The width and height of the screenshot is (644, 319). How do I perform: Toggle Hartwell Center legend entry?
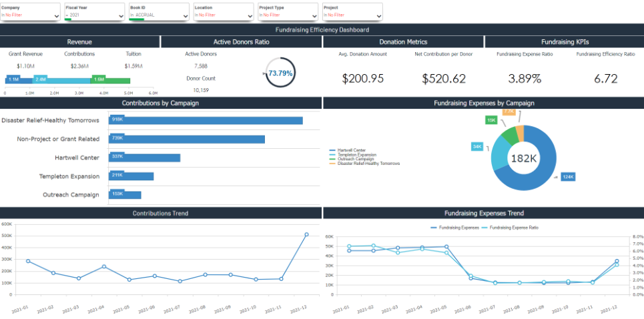point(351,150)
